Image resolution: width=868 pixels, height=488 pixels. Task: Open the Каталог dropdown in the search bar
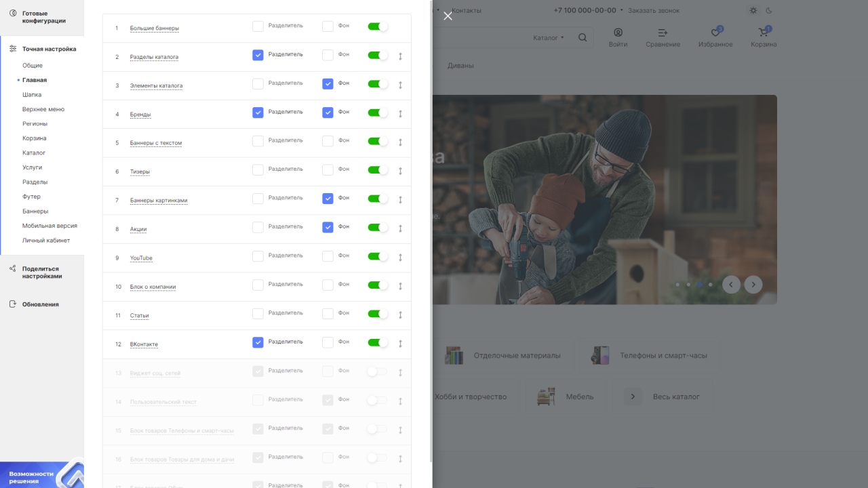pos(549,38)
